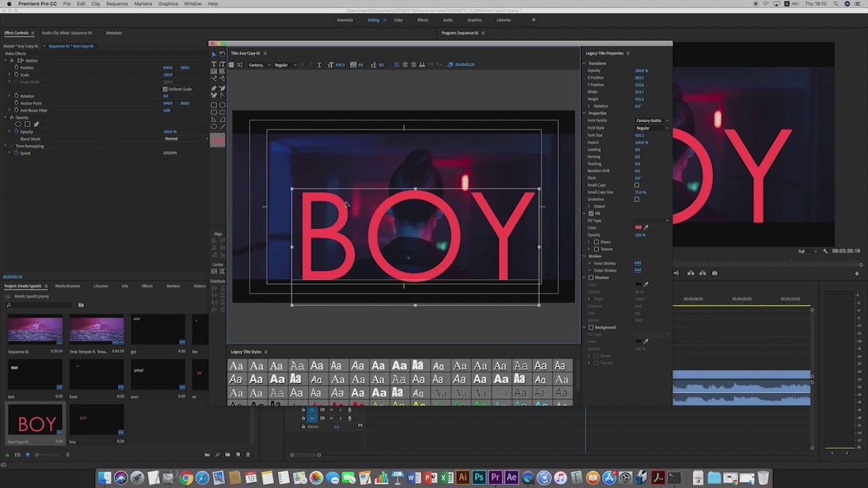Viewport: 868px width, 488px height.
Task: Collapse the Transform section in title properties
Action: pos(585,64)
